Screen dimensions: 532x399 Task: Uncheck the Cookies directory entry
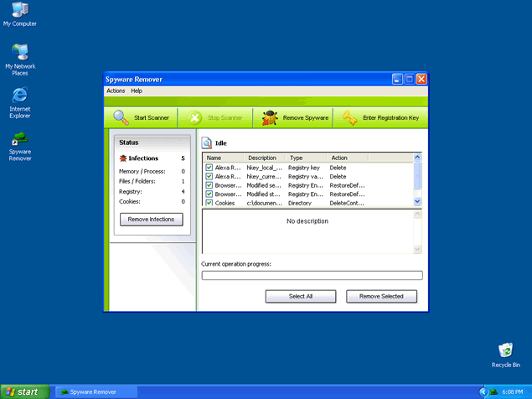click(x=209, y=203)
